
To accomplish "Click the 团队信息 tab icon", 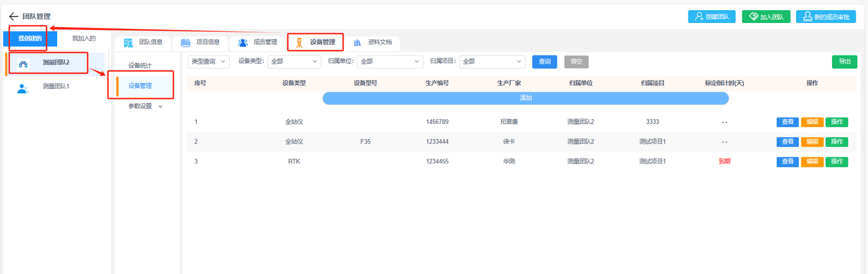I will pos(128,43).
